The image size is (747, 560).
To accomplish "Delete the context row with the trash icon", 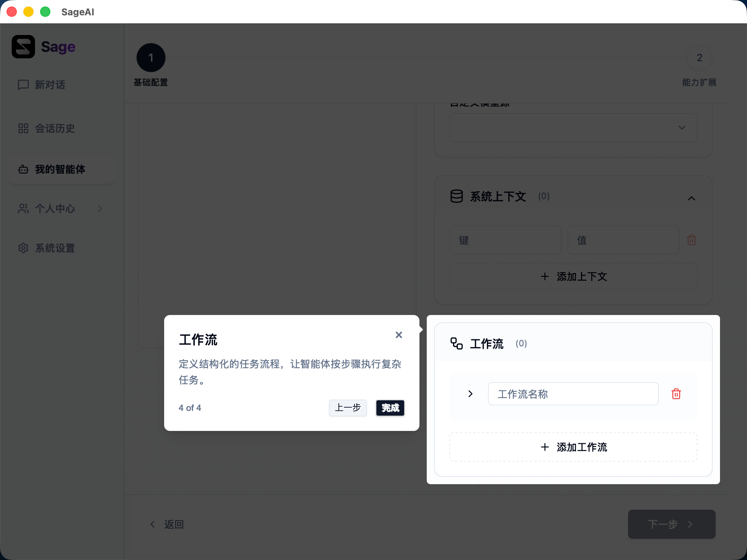I will 691,240.
